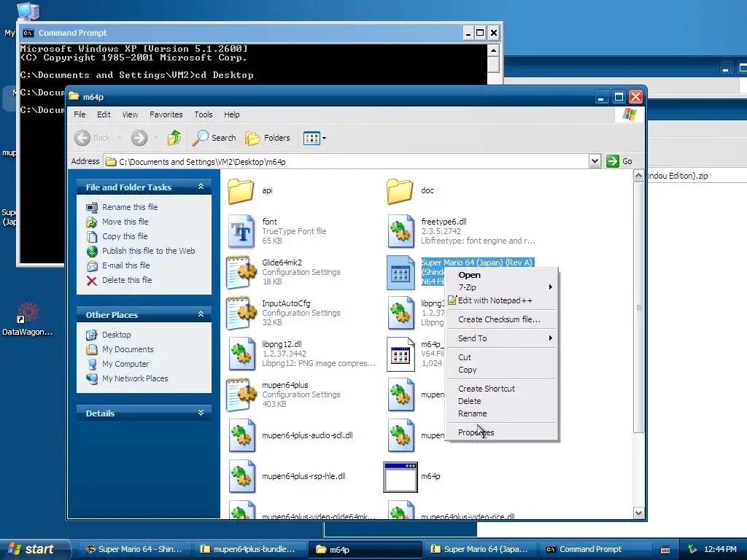Open the View menu
The width and height of the screenshot is (747, 560).
pos(130,114)
